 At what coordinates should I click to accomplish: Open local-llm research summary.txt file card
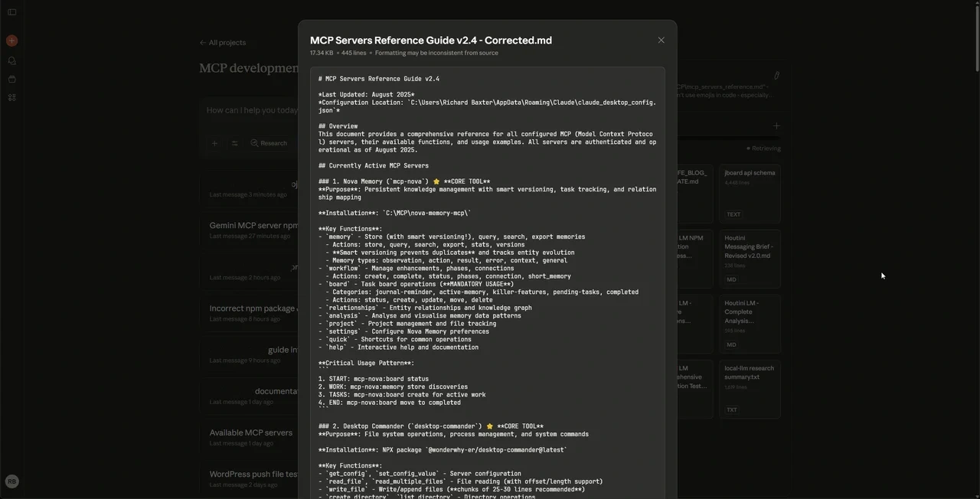750,390
